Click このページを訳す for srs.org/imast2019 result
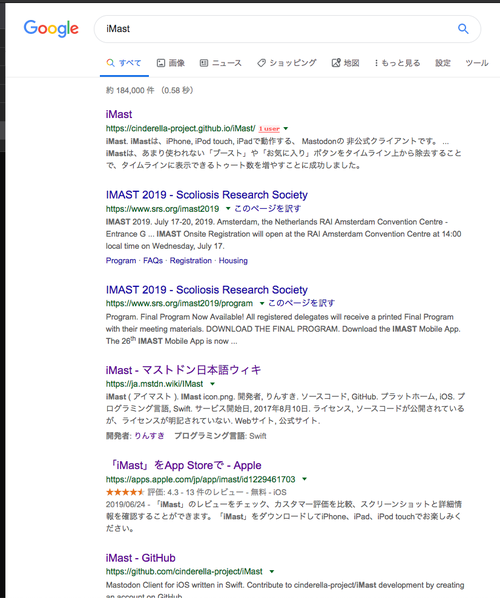This screenshot has width=500, height=598. pyautogui.click(x=267, y=209)
